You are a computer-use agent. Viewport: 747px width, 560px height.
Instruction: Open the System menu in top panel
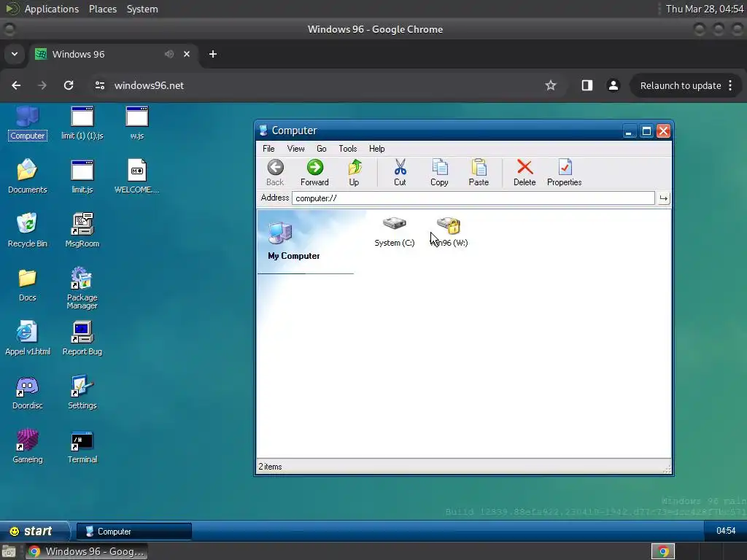(x=142, y=9)
